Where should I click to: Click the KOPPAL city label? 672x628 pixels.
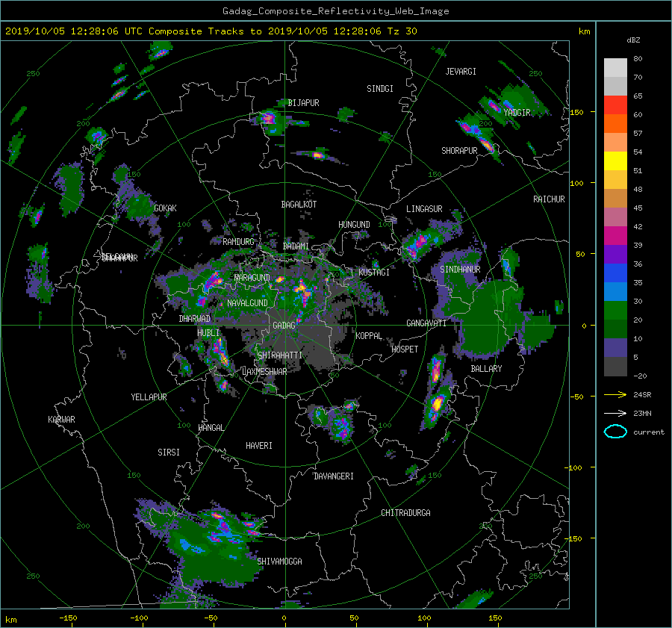(369, 335)
